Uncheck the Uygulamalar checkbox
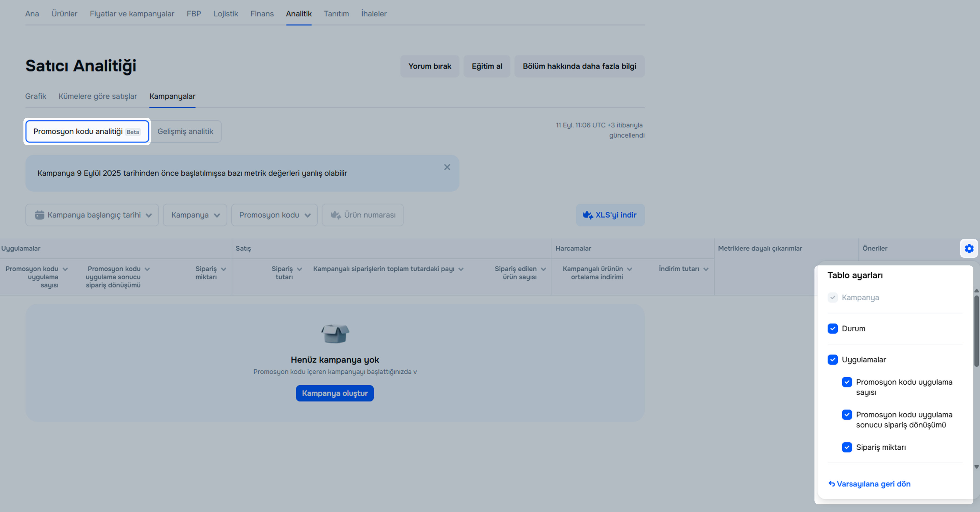Viewport: 980px width, 512px height. (x=832, y=360)
